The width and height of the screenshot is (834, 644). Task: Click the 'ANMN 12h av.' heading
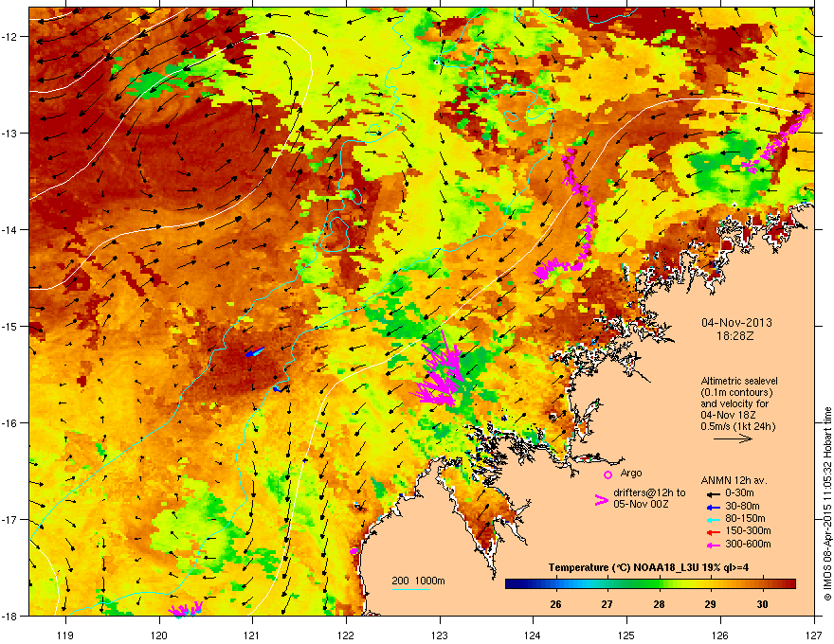tap(734, 481)
